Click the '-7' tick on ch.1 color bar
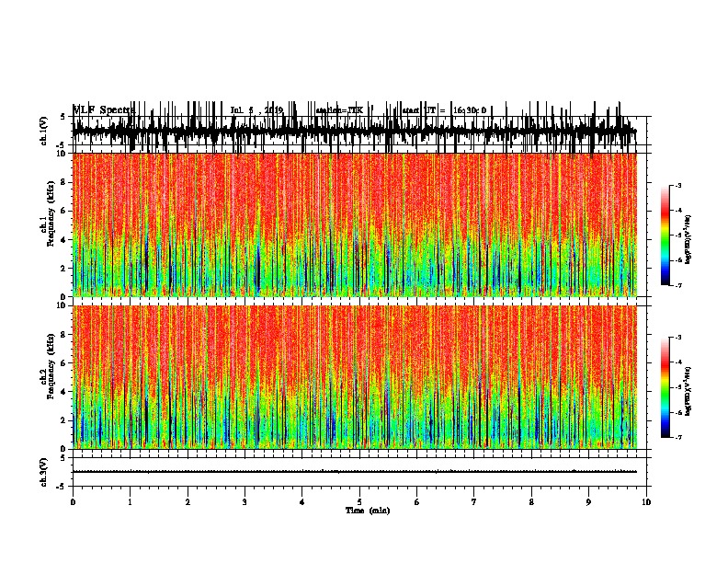This screenshot has width=728, height=563. [678, 285]
